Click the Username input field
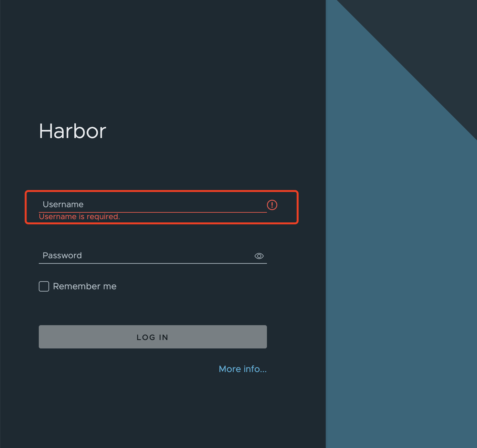Screen dimensions: 477x448 click(x=129, y=204)
